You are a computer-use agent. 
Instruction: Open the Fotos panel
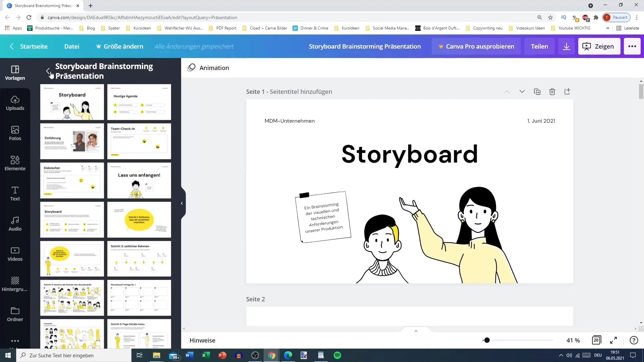tap(15, 132)
